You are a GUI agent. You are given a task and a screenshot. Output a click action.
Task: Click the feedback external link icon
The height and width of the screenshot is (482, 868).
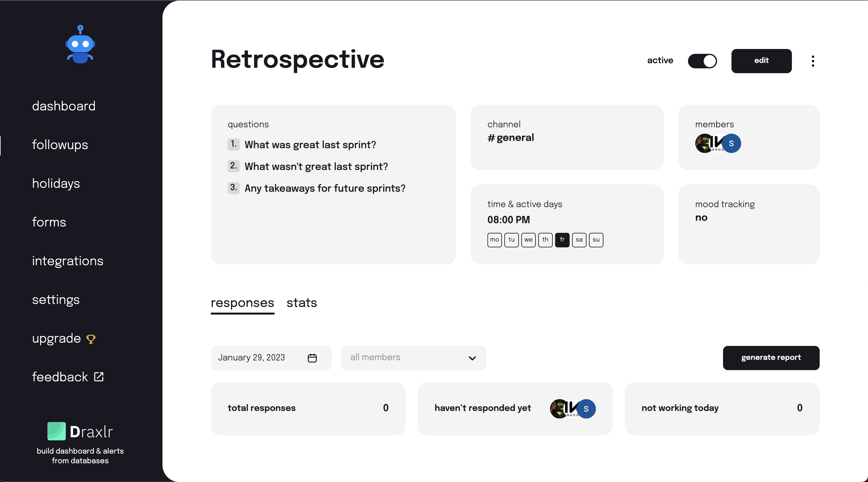[x=99, y=377]
